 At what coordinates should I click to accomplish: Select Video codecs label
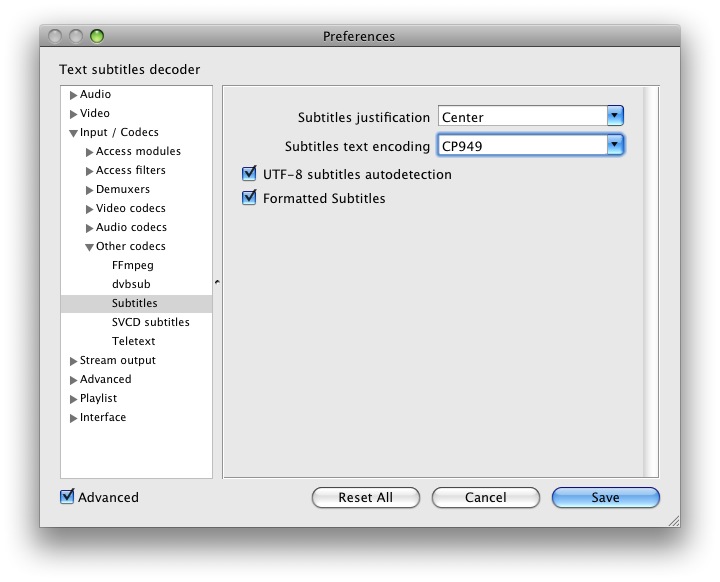[x=130, y=208]
